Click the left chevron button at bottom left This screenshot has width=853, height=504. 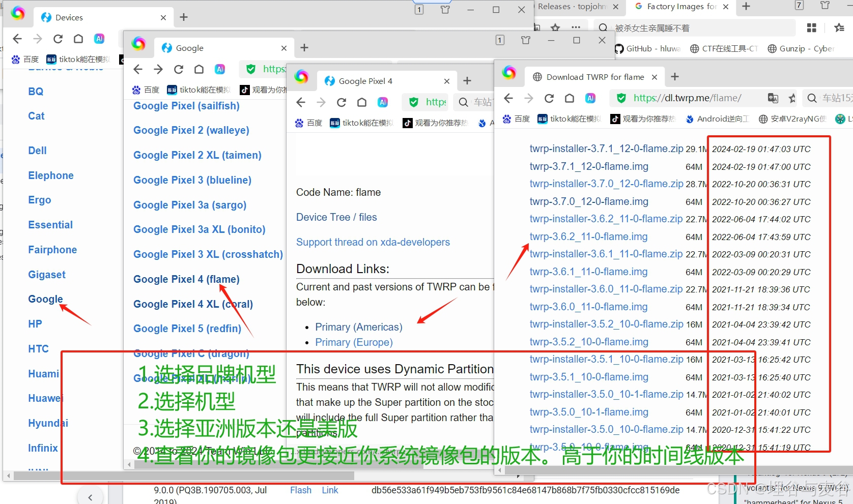click(90, 497)
